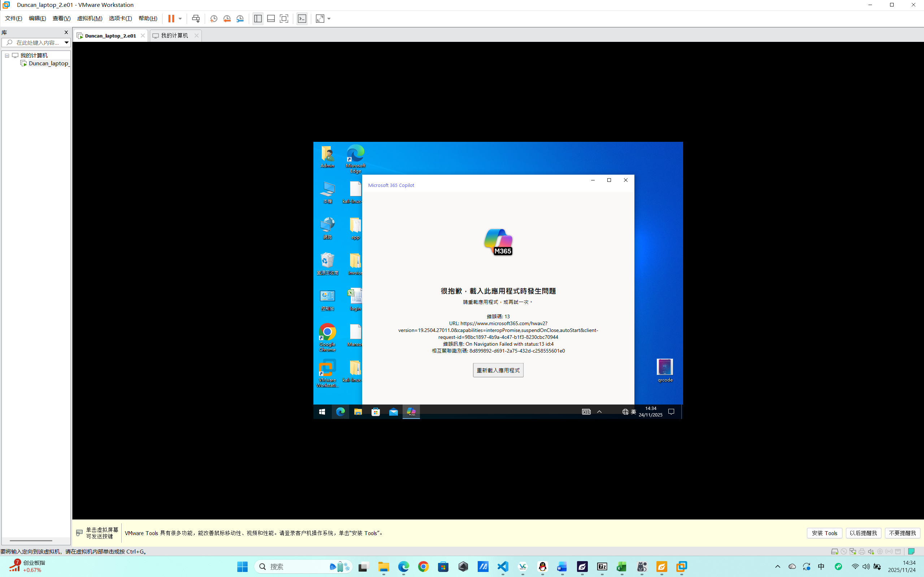This screenshot has height=577, width=924.
Task: Open the 虚拟机(M) menu
Action: point(90,18)
